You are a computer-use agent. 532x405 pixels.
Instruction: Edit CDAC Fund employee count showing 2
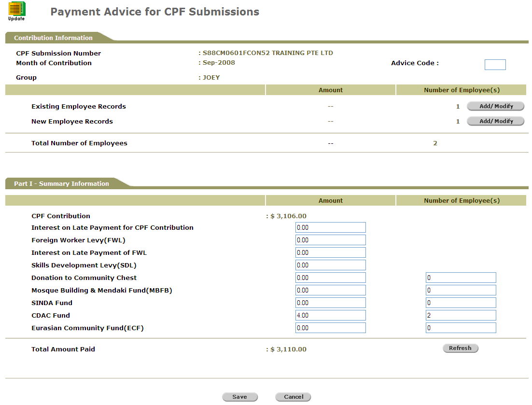(461, 315)
